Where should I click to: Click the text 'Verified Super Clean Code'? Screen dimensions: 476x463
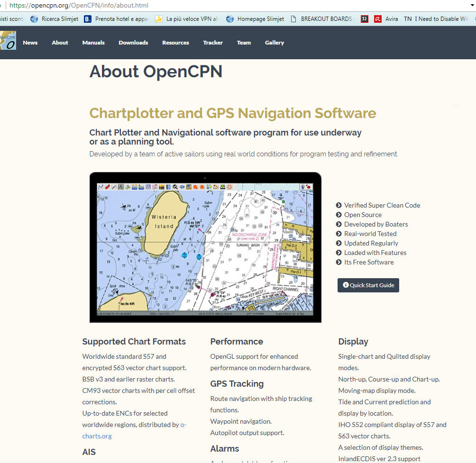[x=382, y=205]
